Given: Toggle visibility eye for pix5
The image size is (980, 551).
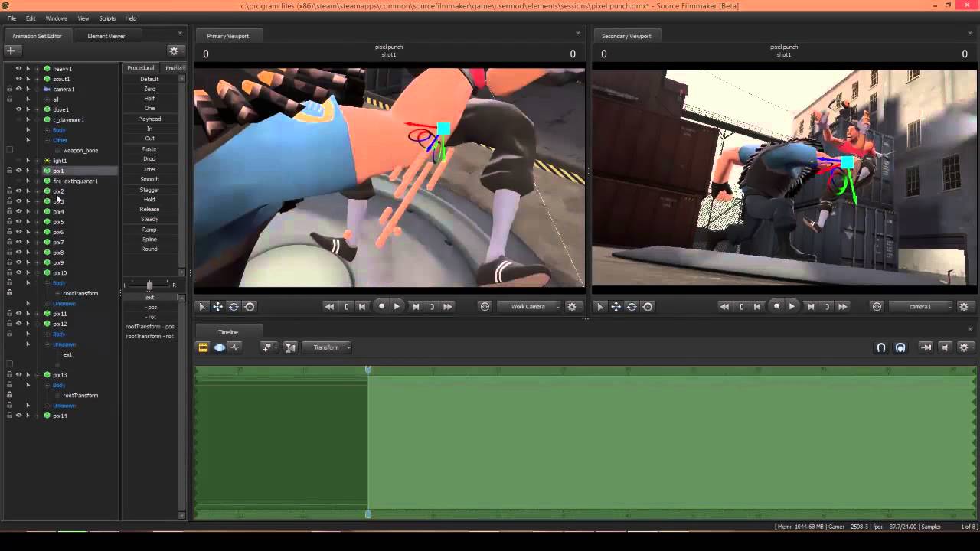Looking at the screenshot, I should 18,222.
